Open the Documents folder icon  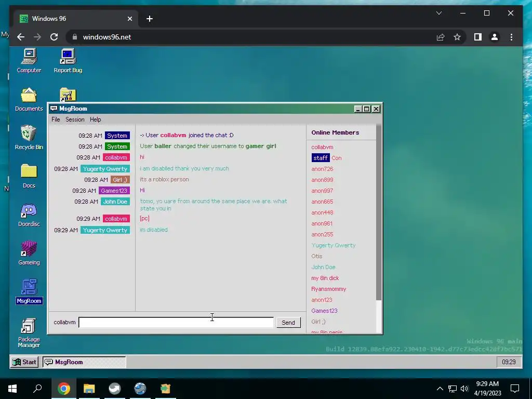tap(29, 100)
